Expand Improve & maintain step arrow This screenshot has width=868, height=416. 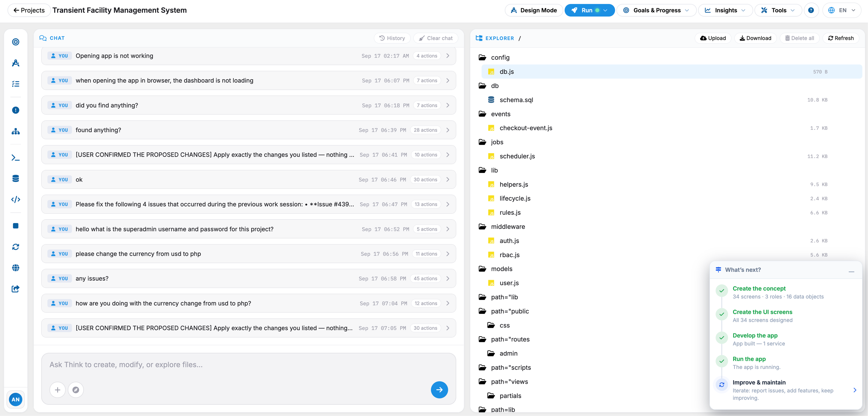coord(855,390)
